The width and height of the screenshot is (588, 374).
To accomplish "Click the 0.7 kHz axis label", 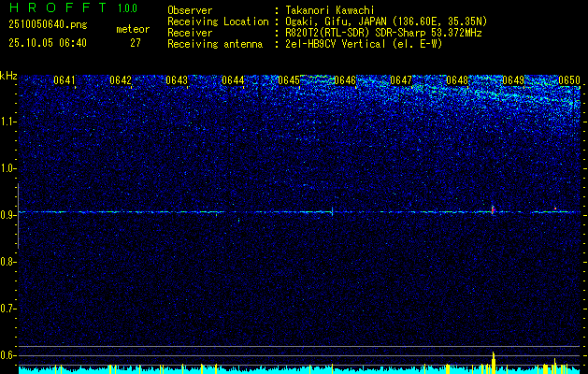I will [7, 309].
